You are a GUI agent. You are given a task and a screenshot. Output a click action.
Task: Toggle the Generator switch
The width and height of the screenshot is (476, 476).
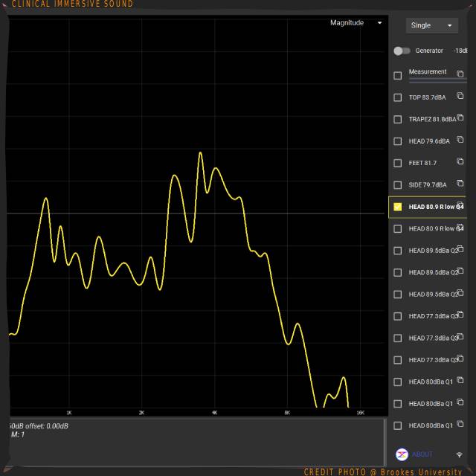click(x=402, y=51)
